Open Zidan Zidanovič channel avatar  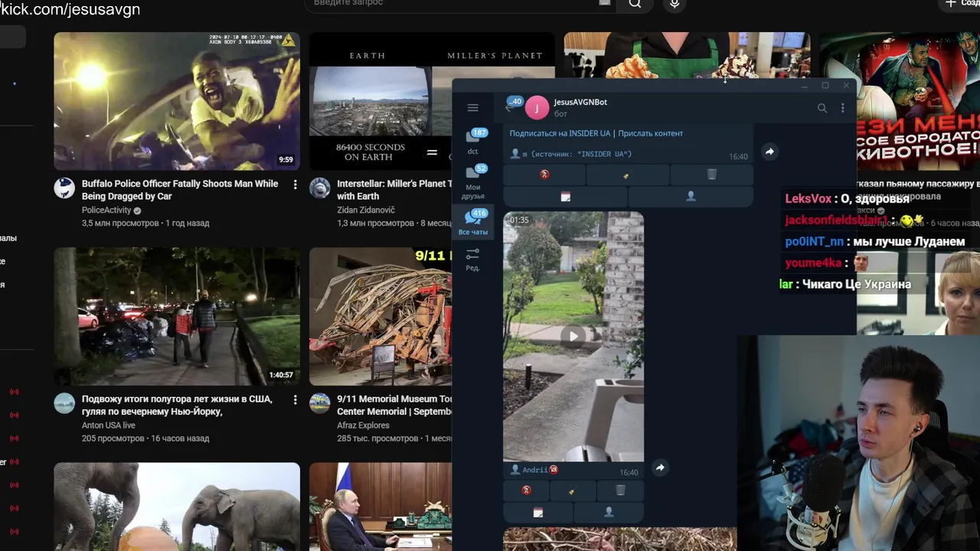click(x=320, y=188)
